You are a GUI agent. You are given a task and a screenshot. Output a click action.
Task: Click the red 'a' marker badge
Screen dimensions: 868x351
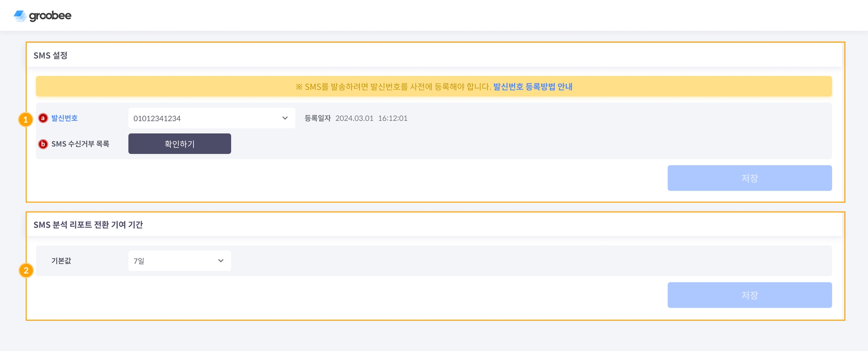(43, 118)
